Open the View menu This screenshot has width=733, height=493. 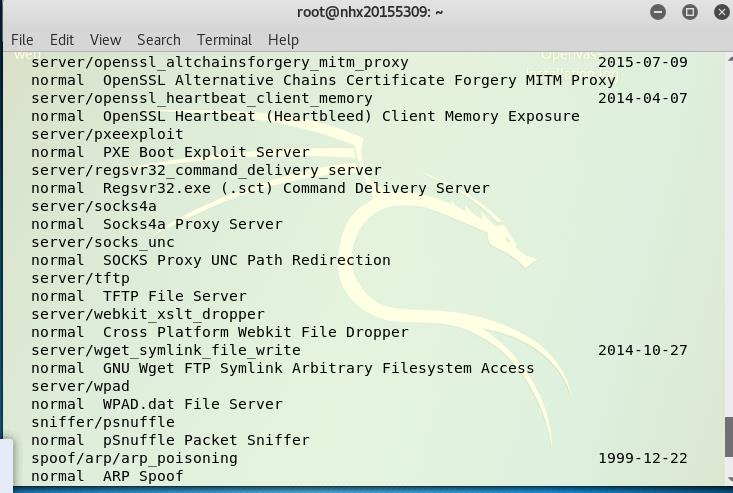(x=106, y=40)
